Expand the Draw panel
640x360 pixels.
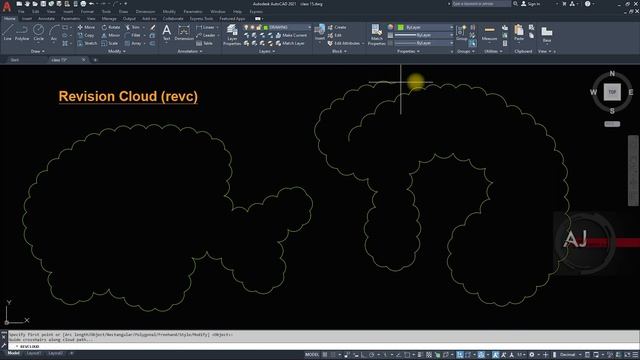[38, 51]
